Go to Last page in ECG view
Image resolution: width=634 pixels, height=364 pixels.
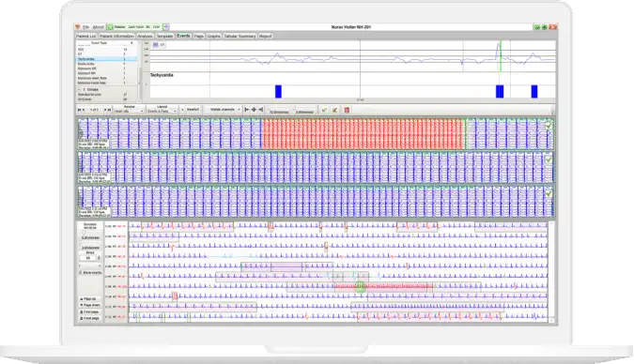pos(90,318)
